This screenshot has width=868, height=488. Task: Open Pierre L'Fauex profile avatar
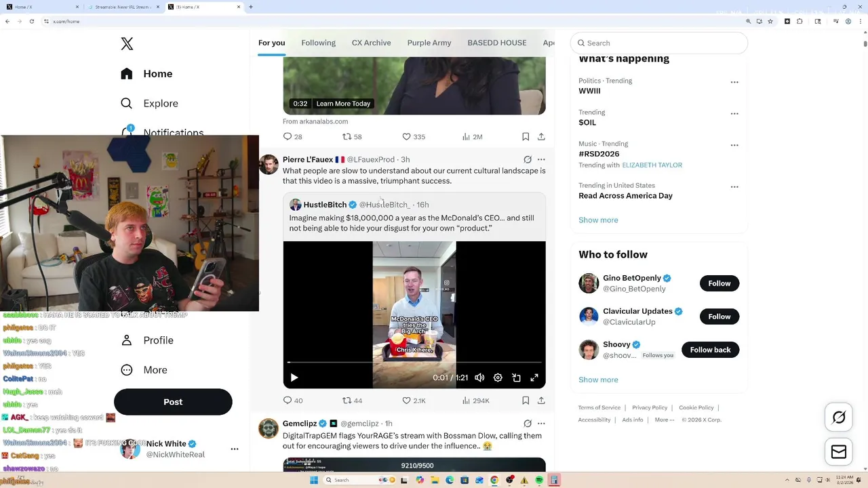[x=269, y=165]
